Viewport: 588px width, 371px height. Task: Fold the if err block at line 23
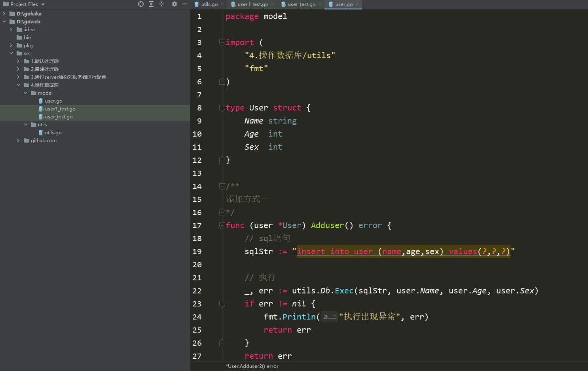tap(222, 304)
